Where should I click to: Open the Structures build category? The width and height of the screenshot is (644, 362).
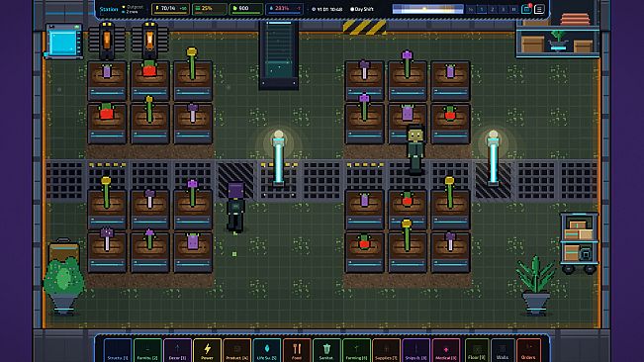(118, 350)
